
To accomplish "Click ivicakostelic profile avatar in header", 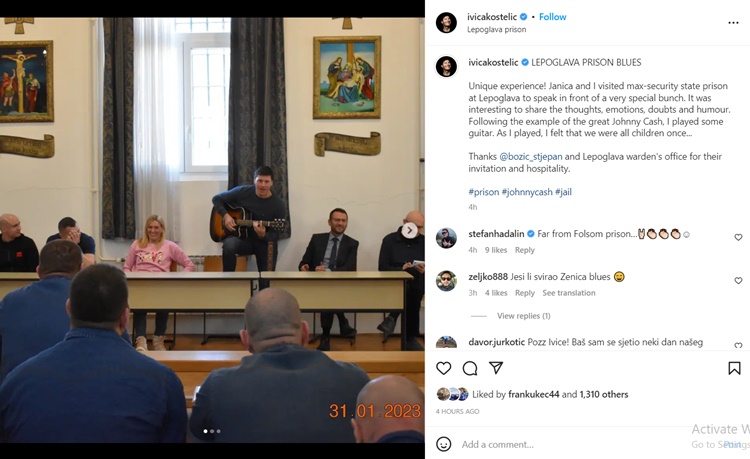I will pos(446,22).
